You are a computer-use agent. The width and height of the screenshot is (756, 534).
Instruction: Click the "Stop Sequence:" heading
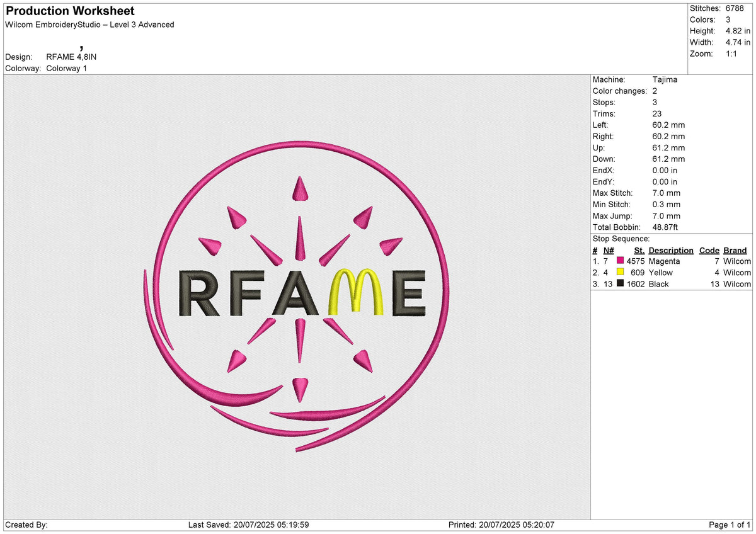[621, 239]
